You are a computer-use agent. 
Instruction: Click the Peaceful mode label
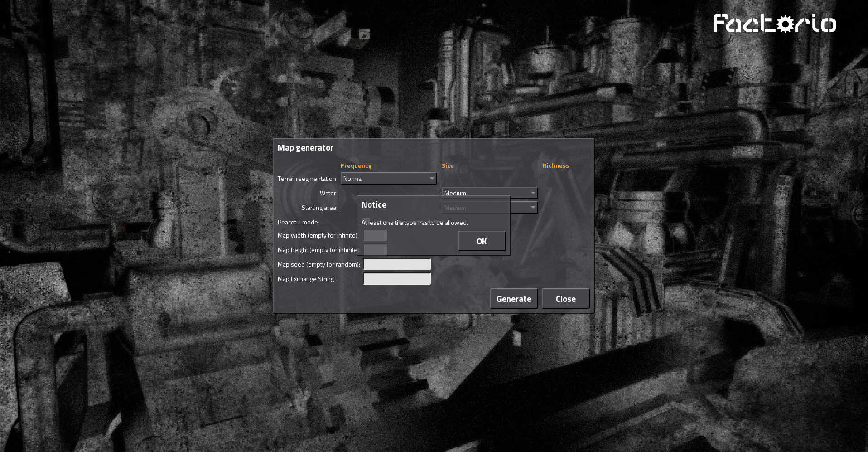pos(298,222)
